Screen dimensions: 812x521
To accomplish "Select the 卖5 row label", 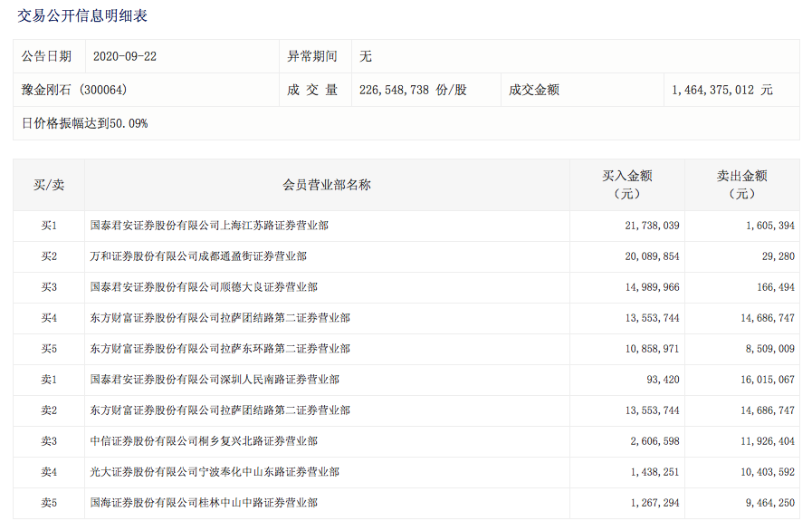I will [49, 504].
